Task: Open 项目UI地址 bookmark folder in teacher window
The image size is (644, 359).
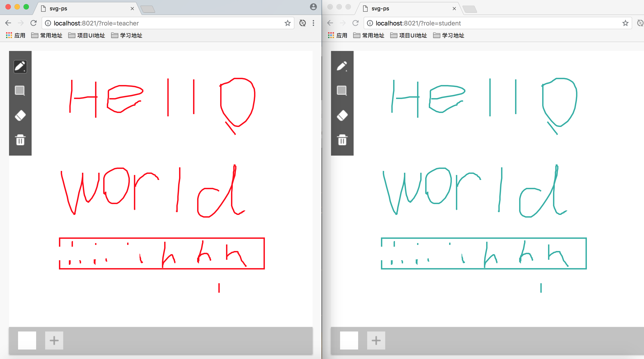Action: coord(87,35)
